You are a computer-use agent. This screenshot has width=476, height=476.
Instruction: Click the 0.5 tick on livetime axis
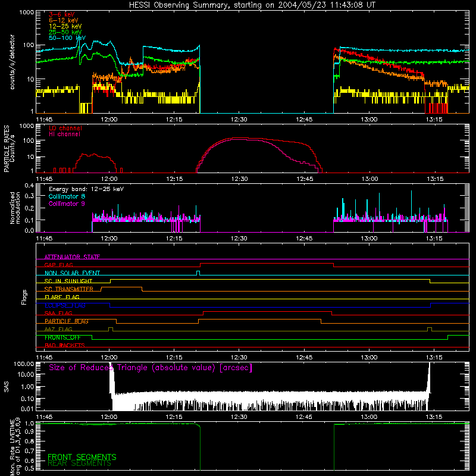(x=29, y=468)
